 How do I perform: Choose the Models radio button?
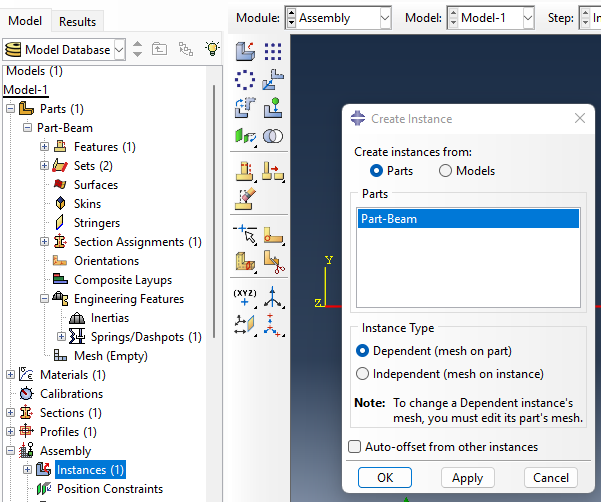click(445, 171)
